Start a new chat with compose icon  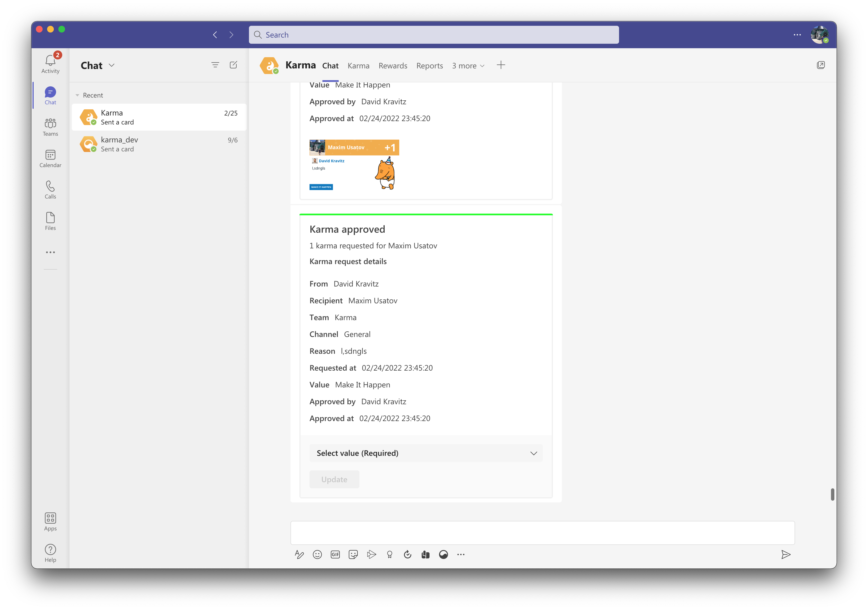[233, 65]
